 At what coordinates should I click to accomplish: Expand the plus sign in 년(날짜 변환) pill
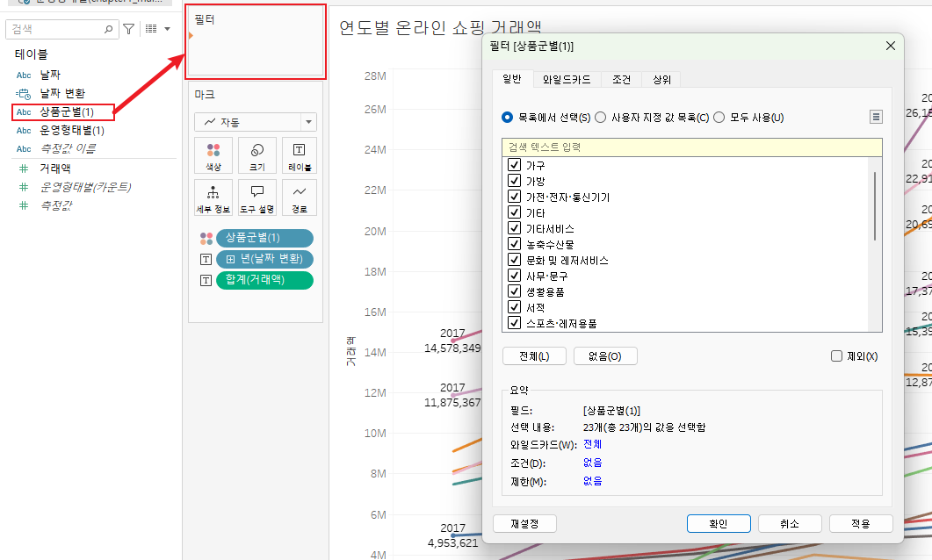pos(231,259)
